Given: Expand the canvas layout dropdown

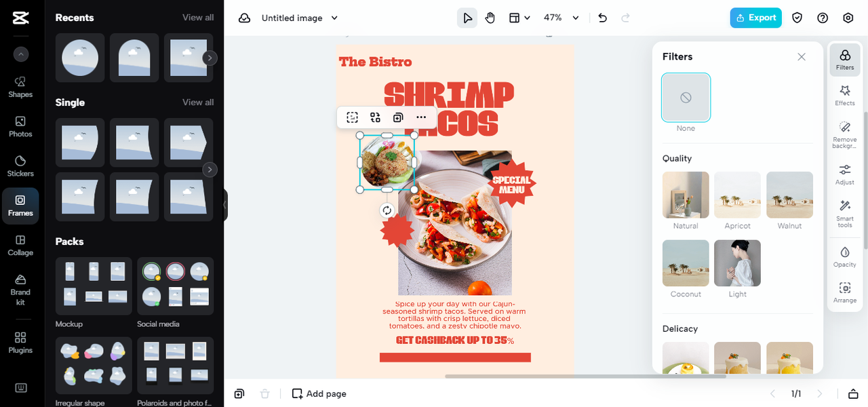Looking at the screenshot, I should (519, 18).
